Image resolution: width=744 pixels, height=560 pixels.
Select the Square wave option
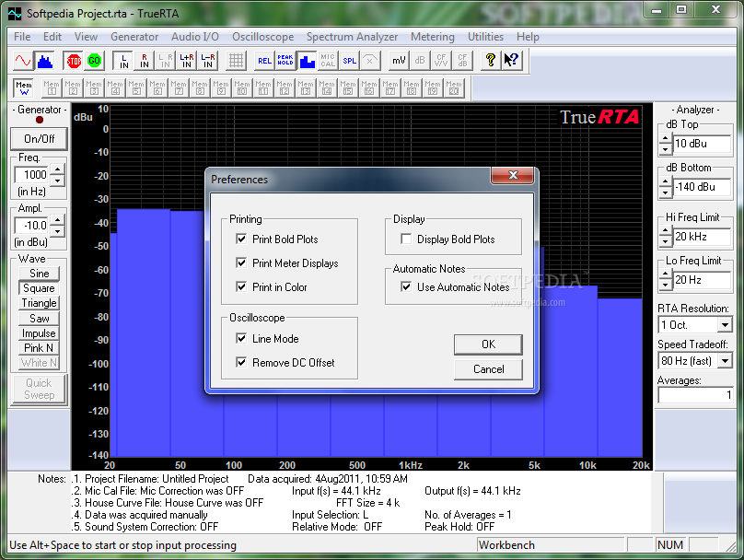[x=39, y=288]
